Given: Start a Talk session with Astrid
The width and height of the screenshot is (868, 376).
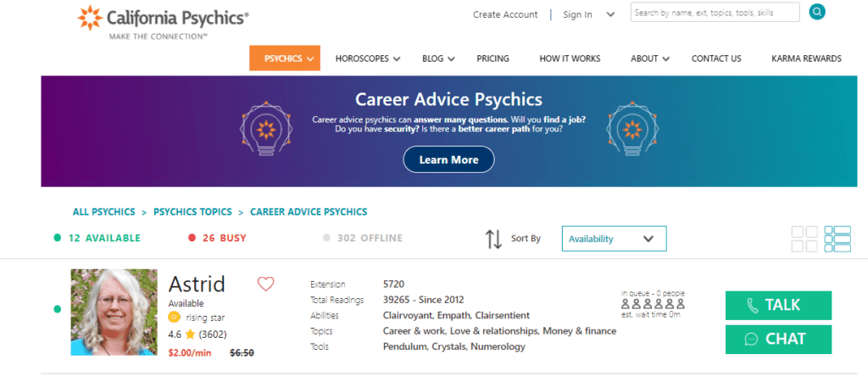Looking at the screenshot, I should (778, 305).
